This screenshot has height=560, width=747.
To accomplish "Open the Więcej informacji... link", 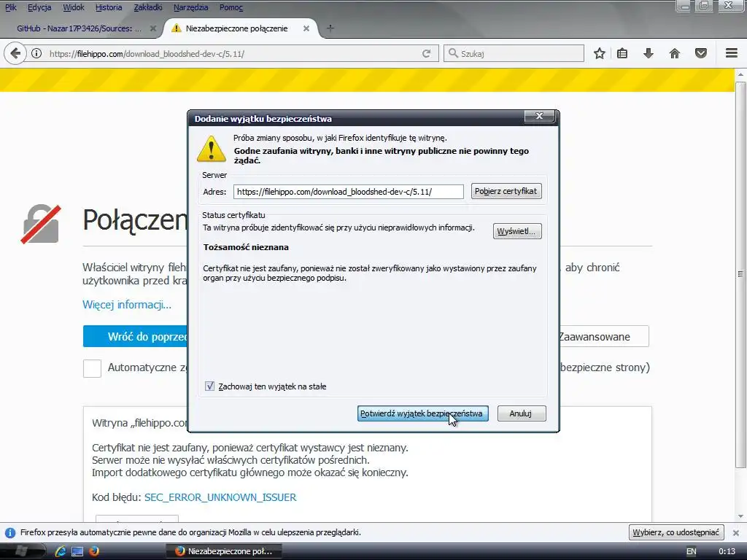I will click(x=127, y=305).
